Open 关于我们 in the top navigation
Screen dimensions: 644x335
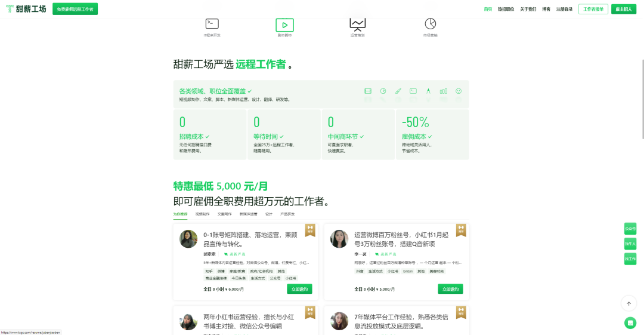click(528, 10)
